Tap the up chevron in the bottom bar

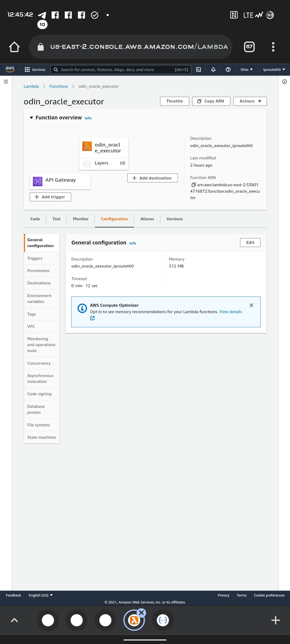coord(14,620)
